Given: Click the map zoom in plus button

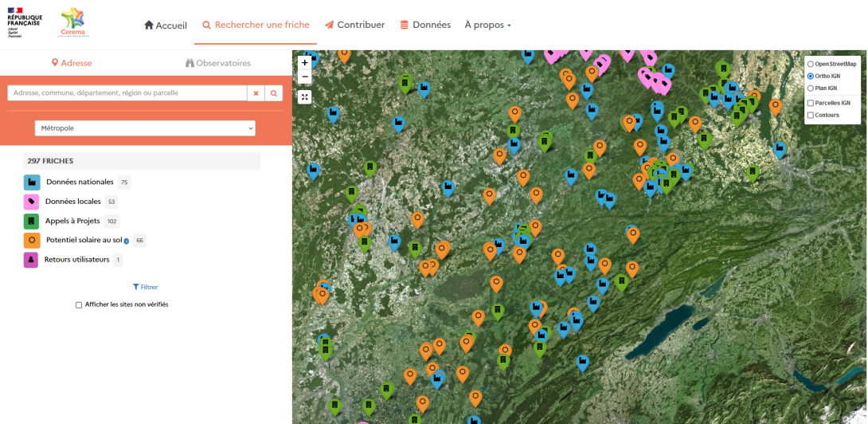Looking at the screenshot, I should [x=305, y=62].
